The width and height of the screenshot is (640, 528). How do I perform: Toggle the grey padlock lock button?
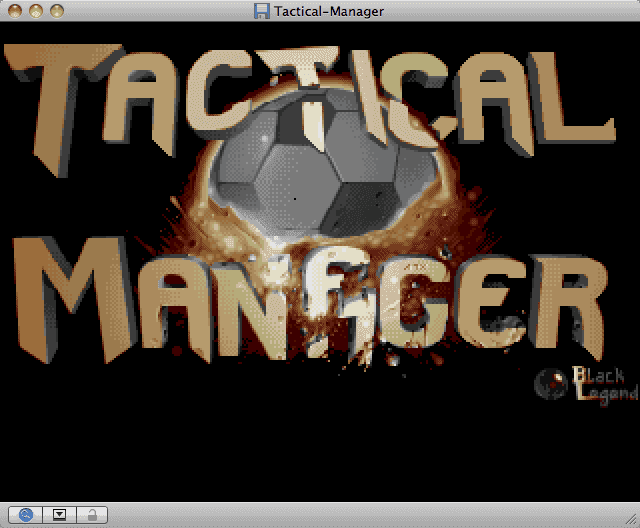92,515
